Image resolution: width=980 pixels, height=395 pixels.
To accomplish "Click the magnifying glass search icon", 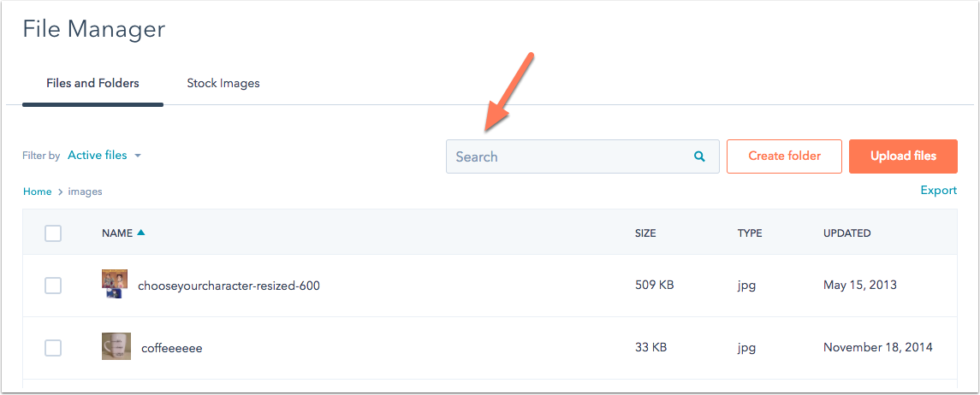I will tap(699, 156).
